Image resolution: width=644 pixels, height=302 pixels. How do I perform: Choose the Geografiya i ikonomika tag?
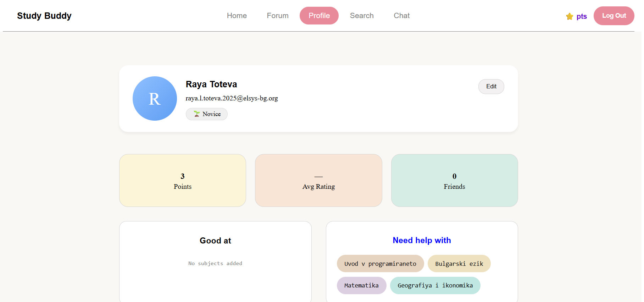pyautogui.click(x=435, y=285)
